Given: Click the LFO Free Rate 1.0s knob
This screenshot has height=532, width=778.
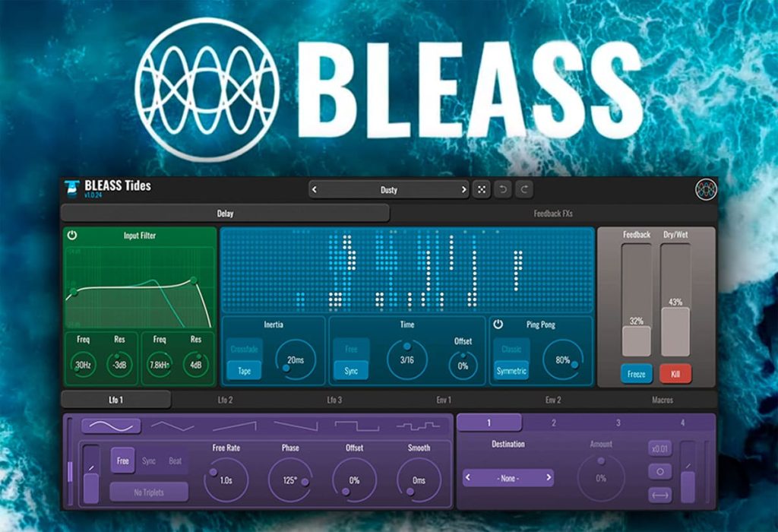Looking at the screenshot, I should pyautogui.click(x=226, y=480).
